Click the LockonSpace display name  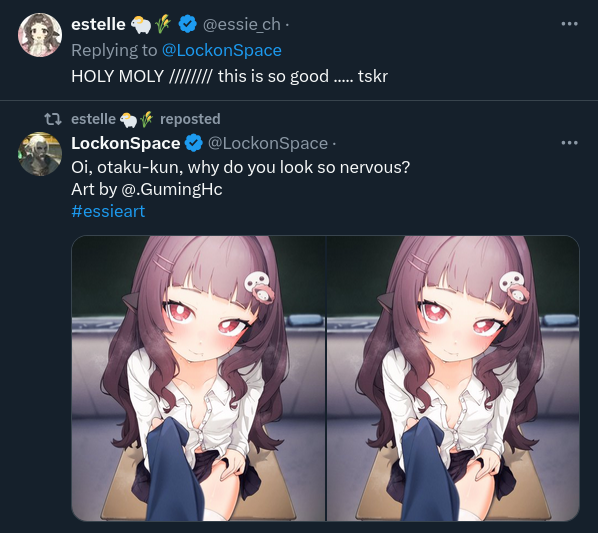coord(126,143)
